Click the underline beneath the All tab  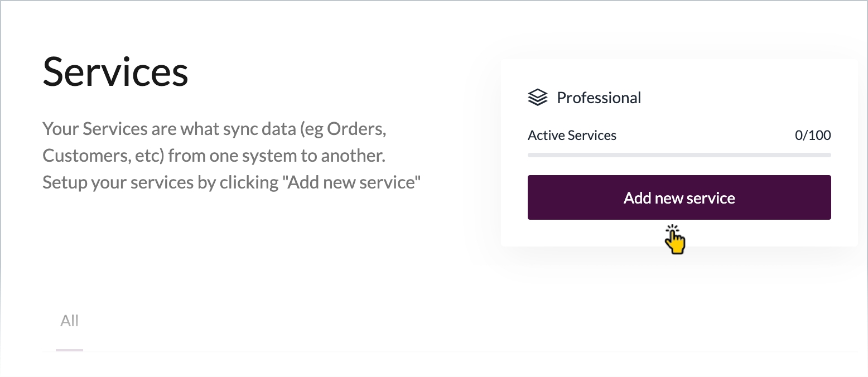pyautogui.click(x=70, y=350)
